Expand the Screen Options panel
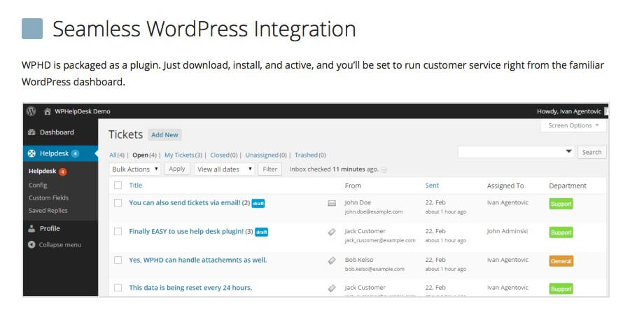 [x=573, y=126]
